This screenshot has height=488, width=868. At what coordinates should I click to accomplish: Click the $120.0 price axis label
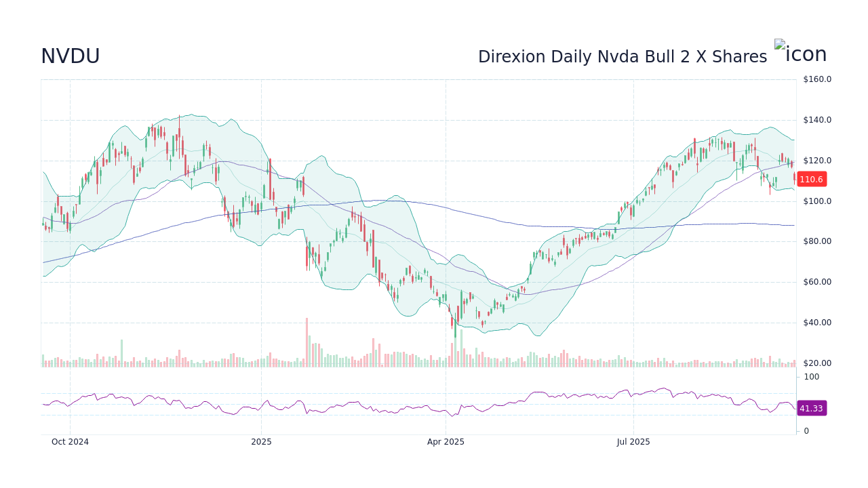pyautogui.click(x=816, y=160)
